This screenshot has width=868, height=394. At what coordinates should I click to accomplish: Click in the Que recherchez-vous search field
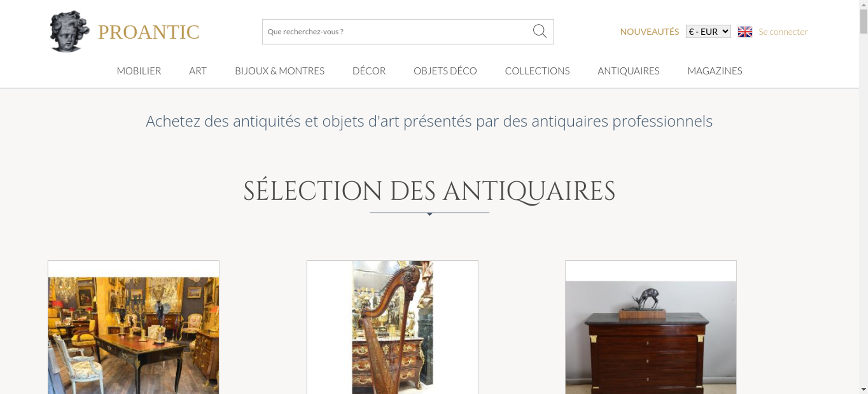click(397, 32)
